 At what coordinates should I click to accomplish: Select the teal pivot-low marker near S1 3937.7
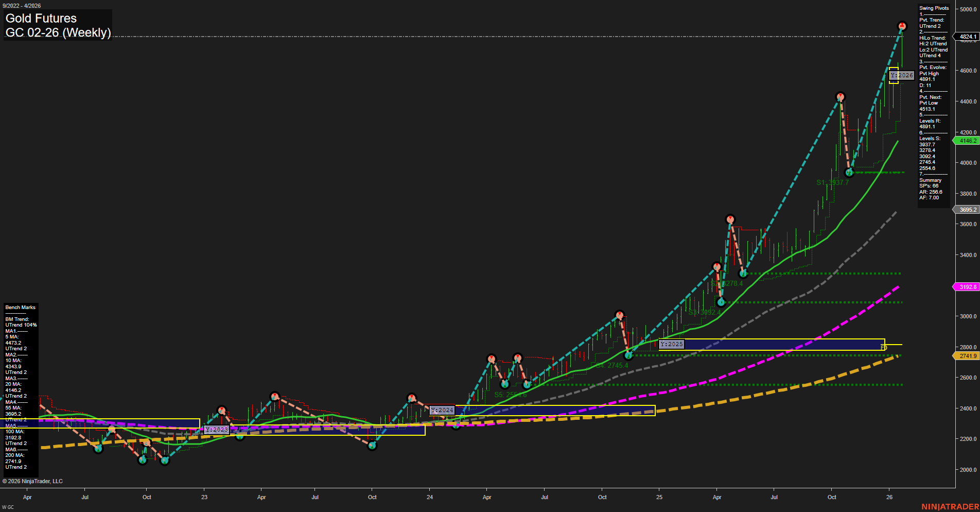pos(849,174)
